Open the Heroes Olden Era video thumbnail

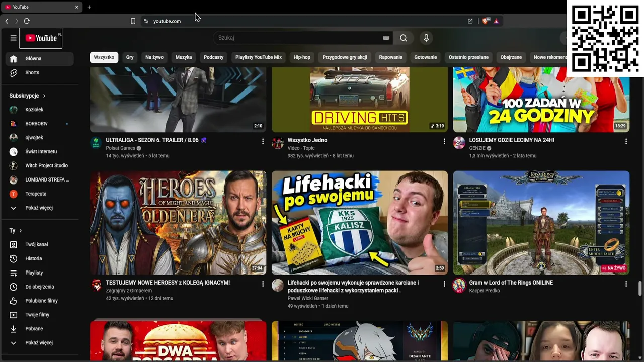point(178,223)
